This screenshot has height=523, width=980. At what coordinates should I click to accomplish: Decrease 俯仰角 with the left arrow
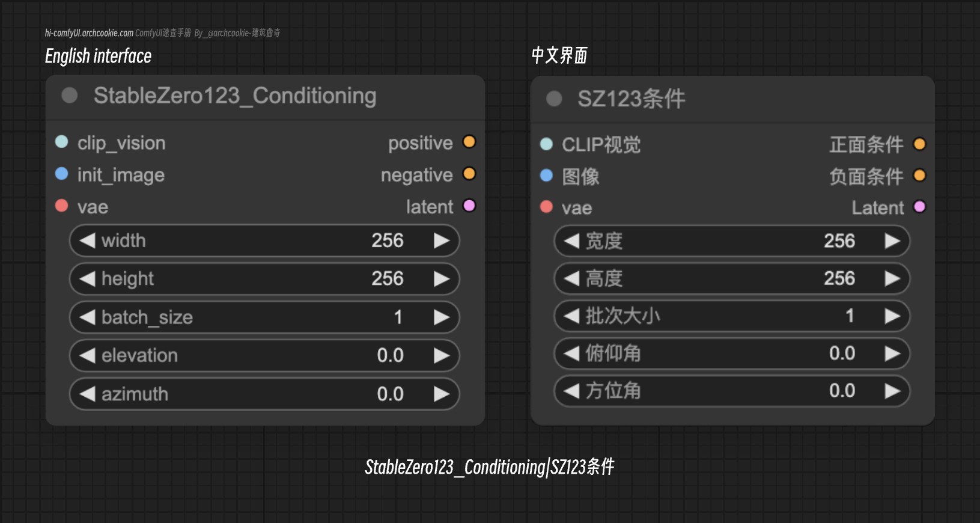[571, 353]
